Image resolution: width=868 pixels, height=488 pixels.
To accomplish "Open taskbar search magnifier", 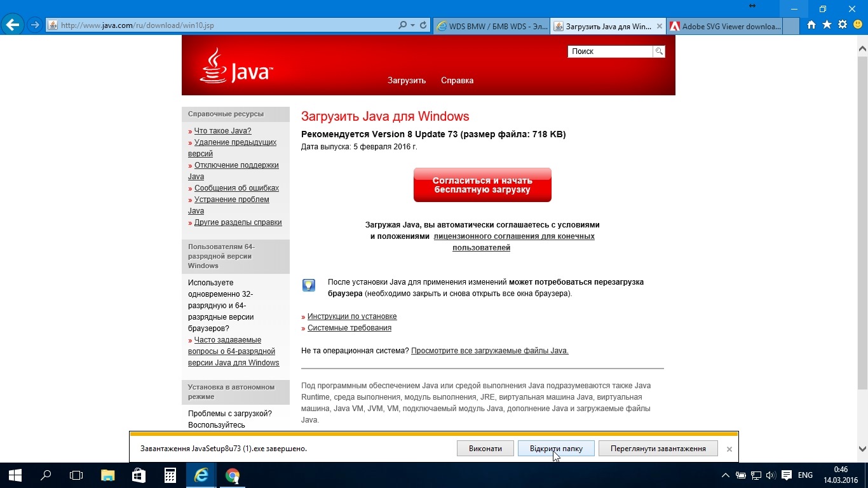I will coord(46,475).
